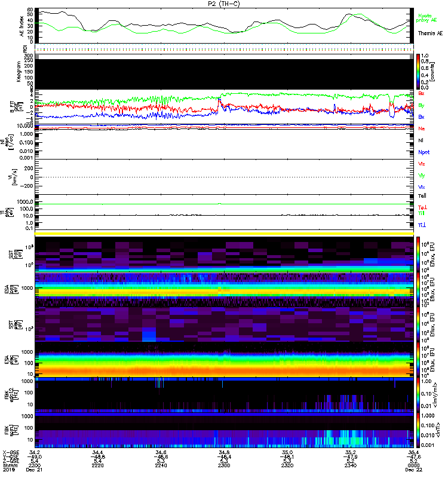Screen dimensions: 448x478
Task: Click the magnetic field B_FIT line plot
Action: [x=224, y=107]
